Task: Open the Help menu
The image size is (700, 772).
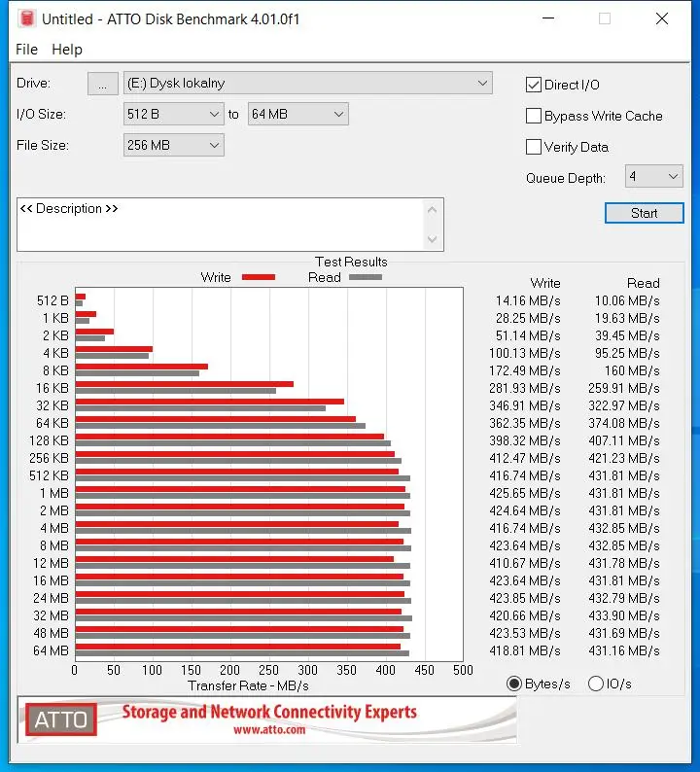Action: point(67,50)
